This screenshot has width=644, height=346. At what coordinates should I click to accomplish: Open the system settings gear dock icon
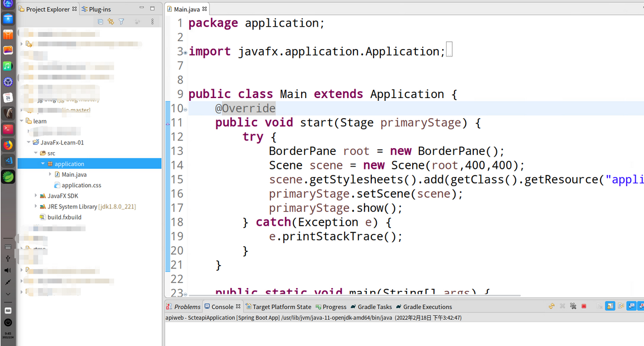click(x=8, y=82)
